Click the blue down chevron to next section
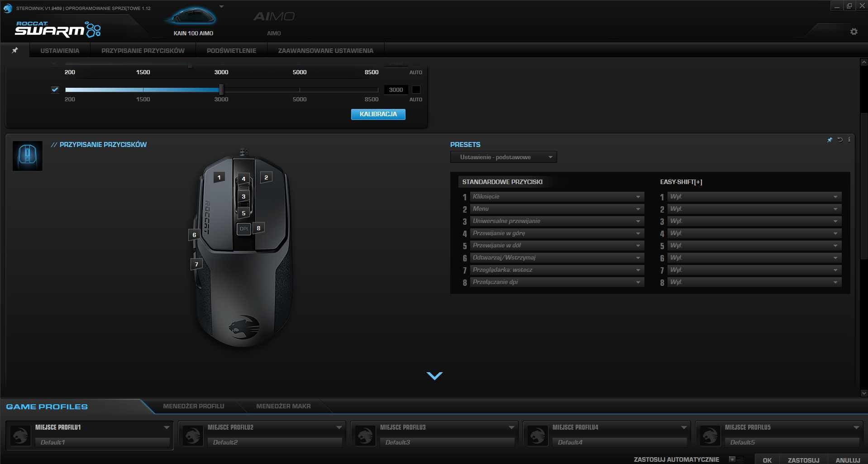This screenshot has height=464, width=868. (434, 376)
